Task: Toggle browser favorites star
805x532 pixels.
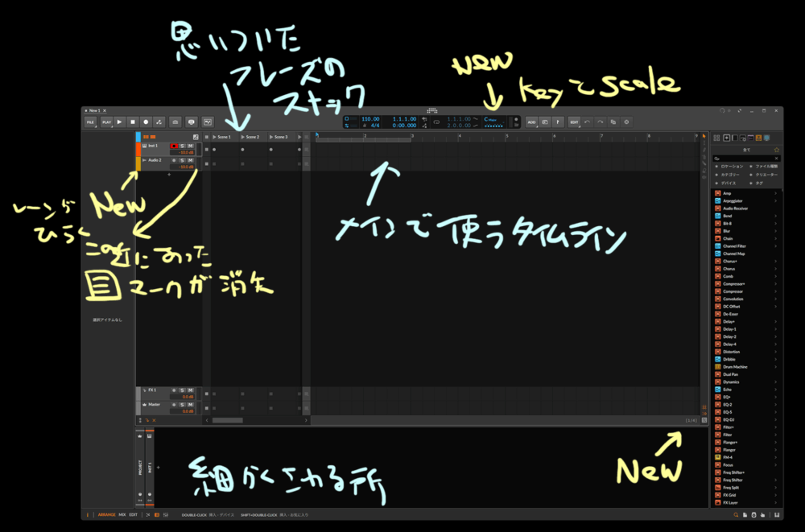Action: coord(776,150)
